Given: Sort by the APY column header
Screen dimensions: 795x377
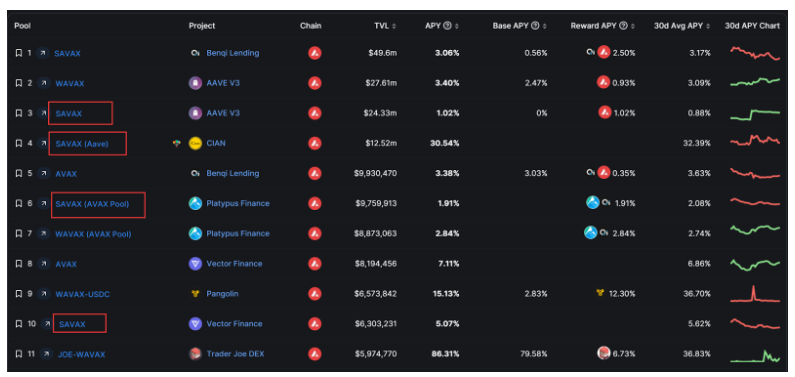Looking at the screenshot, I should pos(442,26).
